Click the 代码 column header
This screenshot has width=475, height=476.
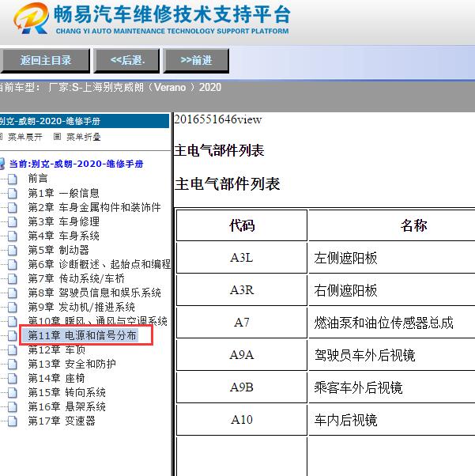pos(242,225)
